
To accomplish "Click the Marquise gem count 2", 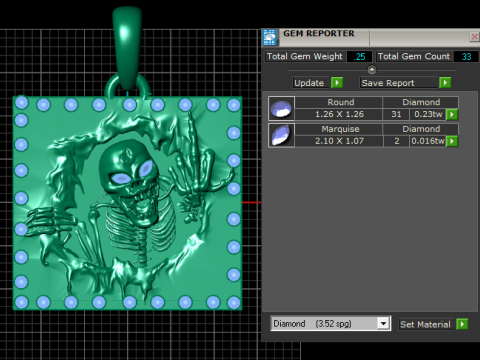I will [x=396, y=141].
